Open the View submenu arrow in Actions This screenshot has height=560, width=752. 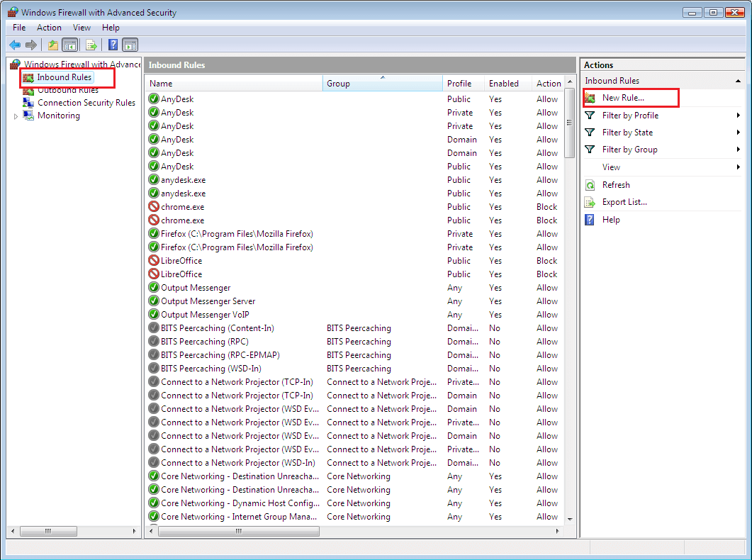click(738, 167)
